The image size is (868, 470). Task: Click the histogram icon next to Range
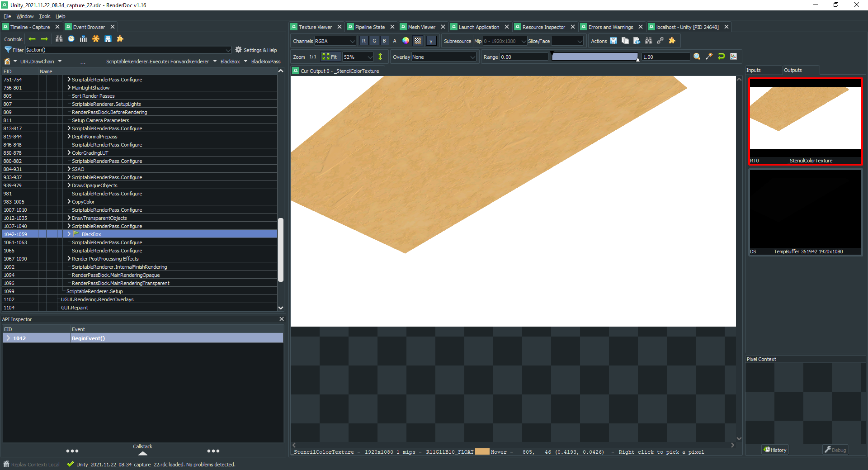(733, 57)
